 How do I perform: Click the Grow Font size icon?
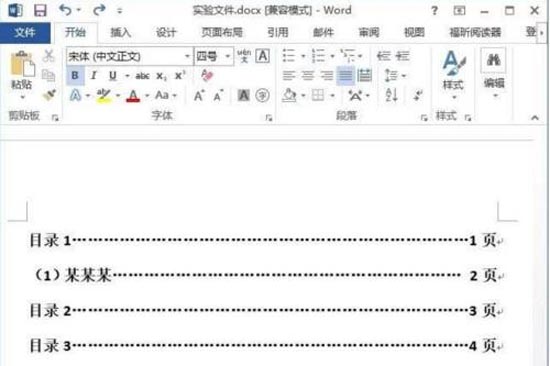[x=199, y=95]
